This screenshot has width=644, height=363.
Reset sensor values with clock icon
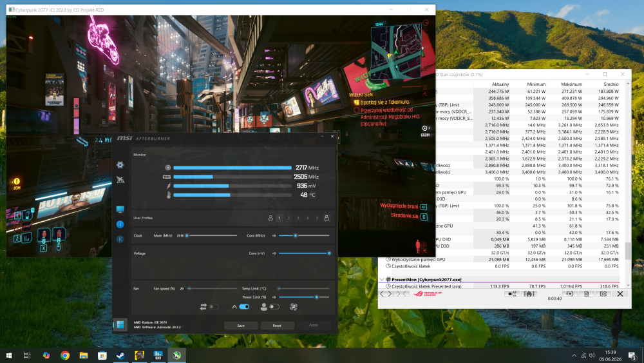point(570,293)
